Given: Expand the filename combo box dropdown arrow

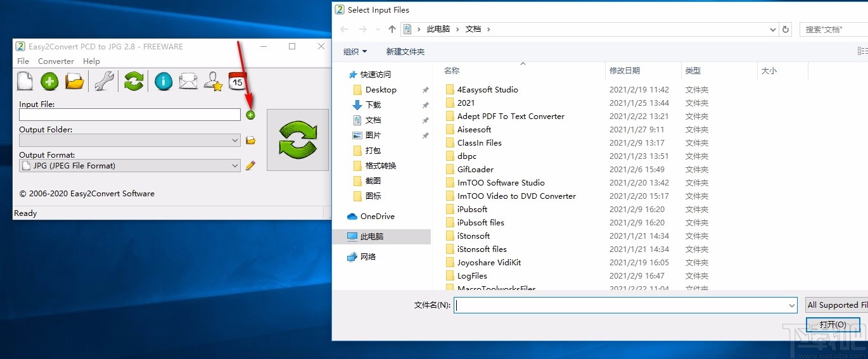Looking at the screenshot, I should [792, 305].
